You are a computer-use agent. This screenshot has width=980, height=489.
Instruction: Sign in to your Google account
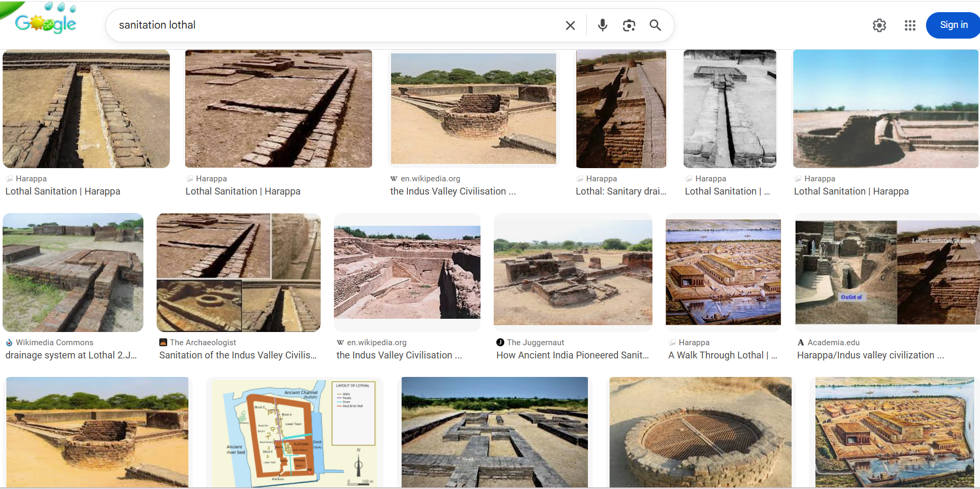(x=953, y=25)
